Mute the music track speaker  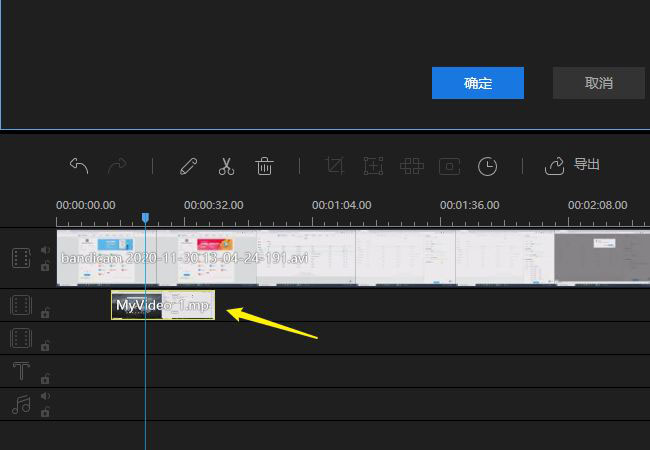pos(45,396)
